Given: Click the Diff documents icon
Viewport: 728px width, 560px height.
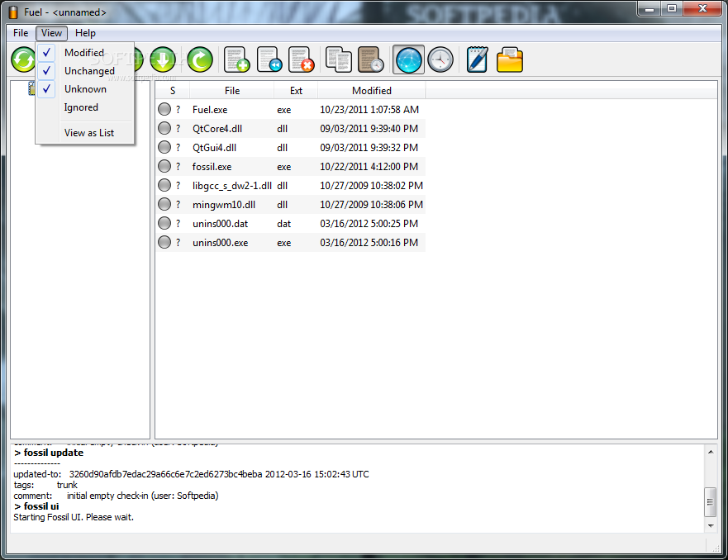Looking at the screenshot, I should (339, 59).
